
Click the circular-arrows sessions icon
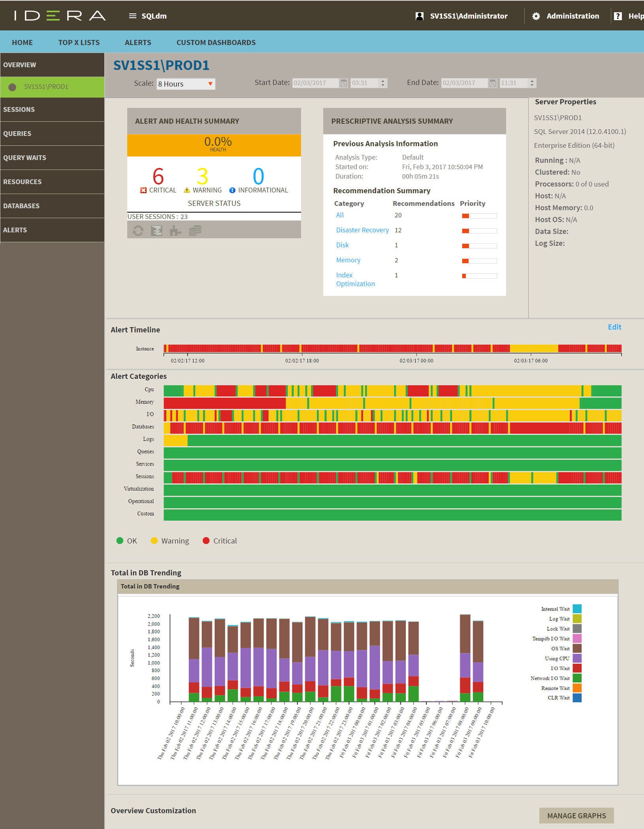138,230
